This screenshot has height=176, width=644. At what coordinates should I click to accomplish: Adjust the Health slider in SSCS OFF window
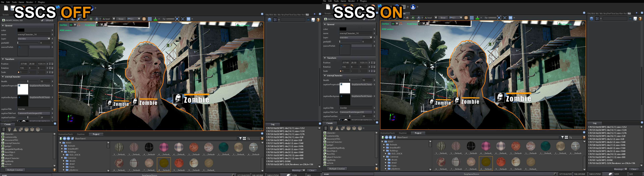pos(28,81)
